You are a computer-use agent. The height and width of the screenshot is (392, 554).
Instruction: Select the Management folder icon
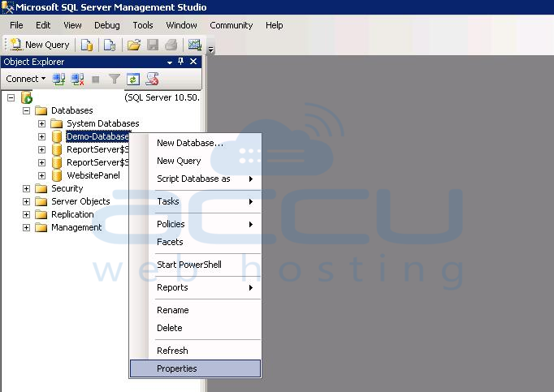click(x=41, y=227)
